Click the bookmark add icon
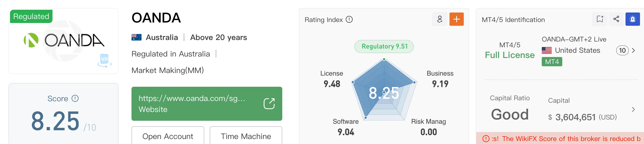 (600, 19)
